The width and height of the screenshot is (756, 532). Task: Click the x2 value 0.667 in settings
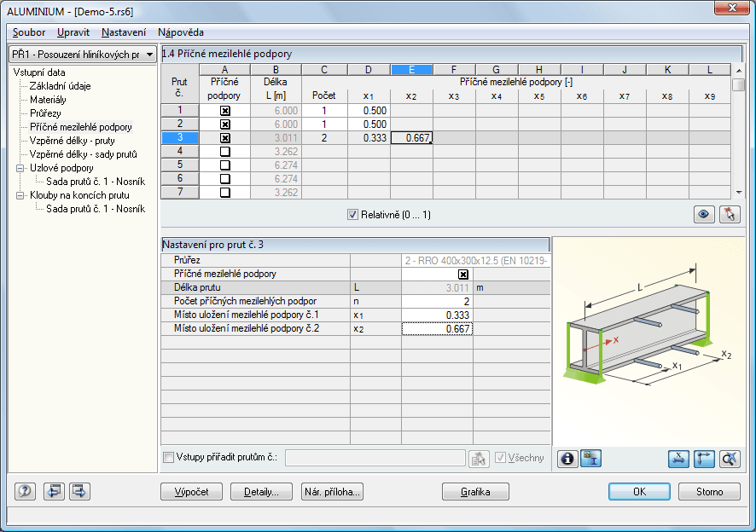(x=437, y=328)
